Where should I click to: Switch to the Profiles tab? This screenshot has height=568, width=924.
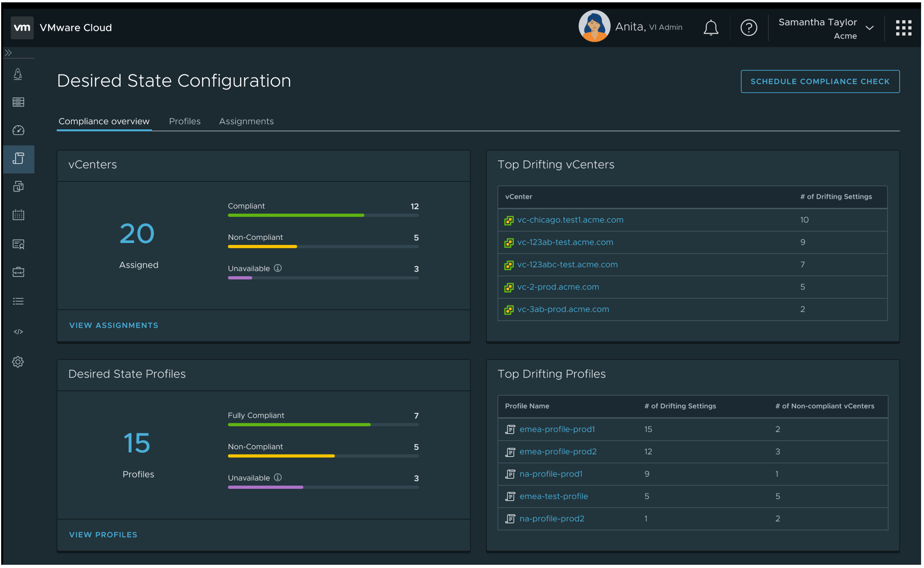(184, 121)
